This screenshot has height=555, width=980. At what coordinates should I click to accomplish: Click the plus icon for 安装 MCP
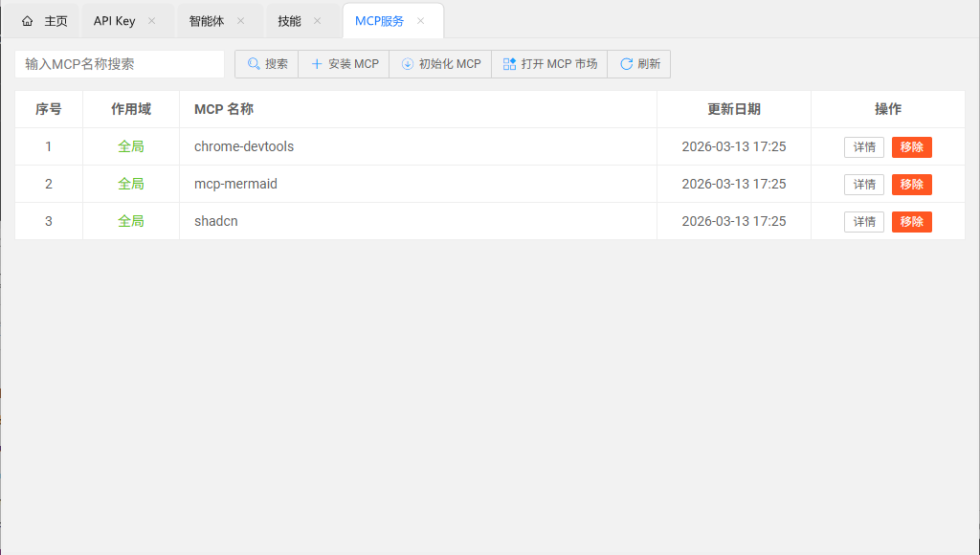[317, 64]
